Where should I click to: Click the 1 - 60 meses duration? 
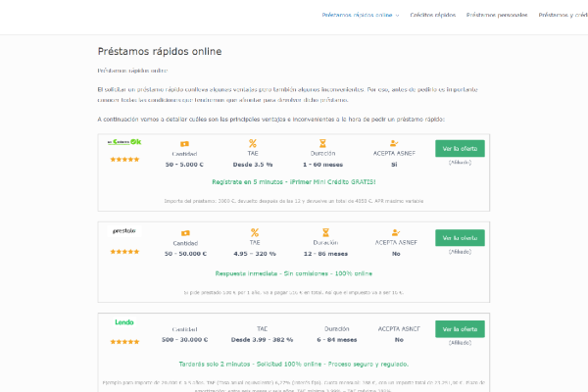pyautogui.click(x=322, y=165)
